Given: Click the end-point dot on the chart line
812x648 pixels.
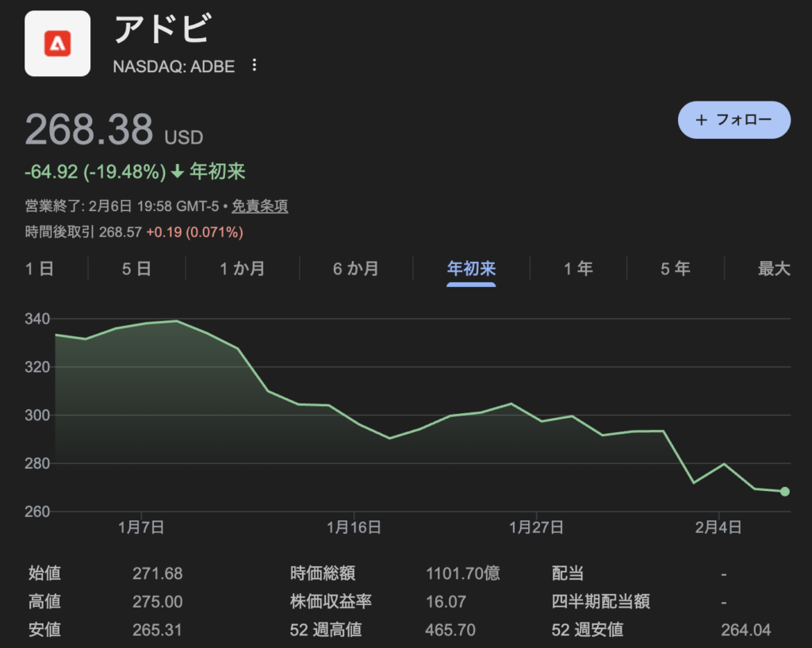Looking at the screenshot, I should click(x=785, y=492).
